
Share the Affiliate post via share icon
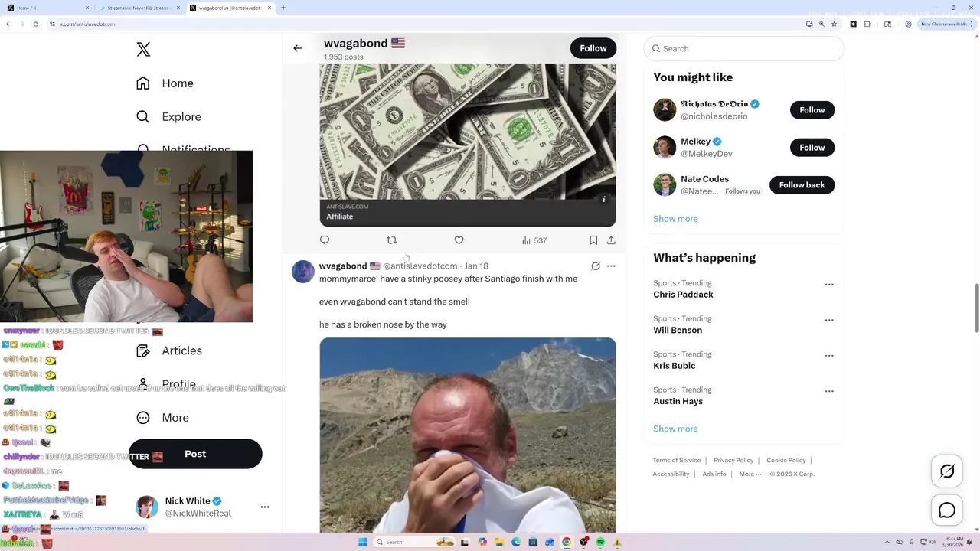(x=611, y=240)
